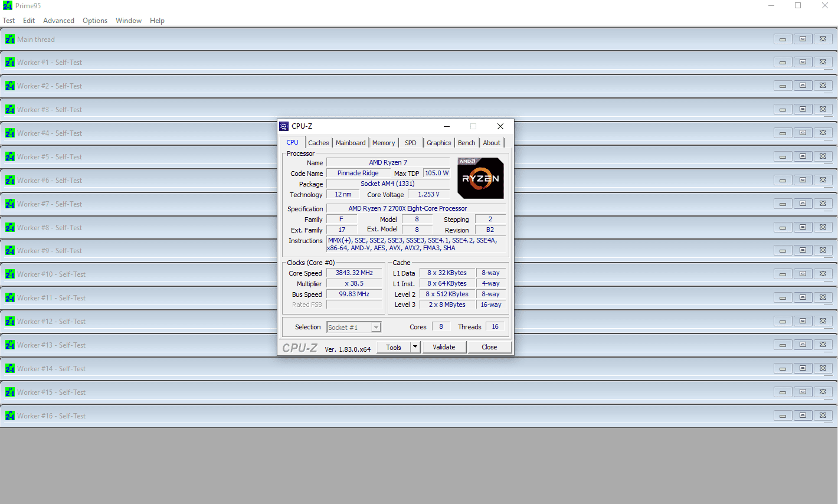Click the Max TDP value 105.0 W

(x=437, y=173)
